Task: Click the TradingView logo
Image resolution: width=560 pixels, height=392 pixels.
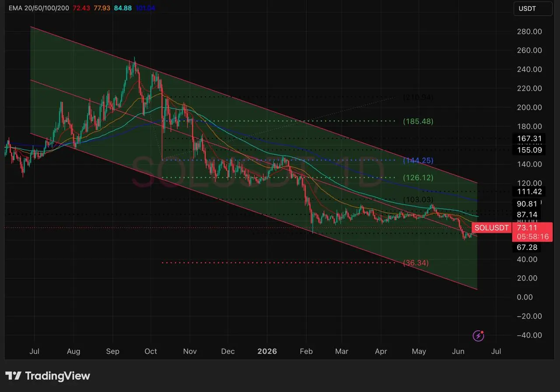Action: (x=48, y=376)
